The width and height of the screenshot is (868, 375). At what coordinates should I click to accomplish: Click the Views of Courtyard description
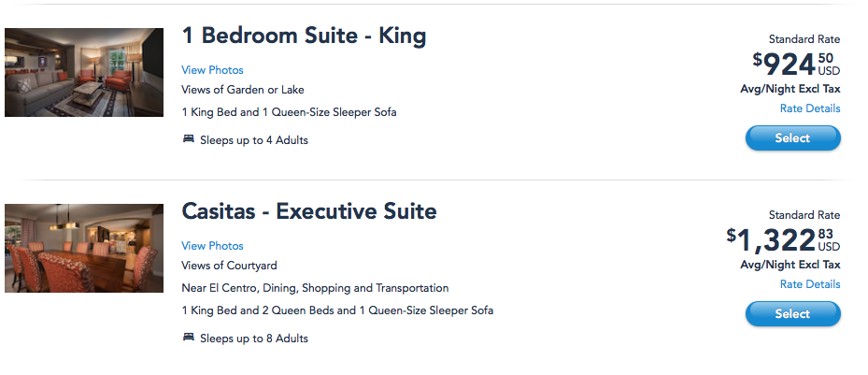tap(229, 266)
